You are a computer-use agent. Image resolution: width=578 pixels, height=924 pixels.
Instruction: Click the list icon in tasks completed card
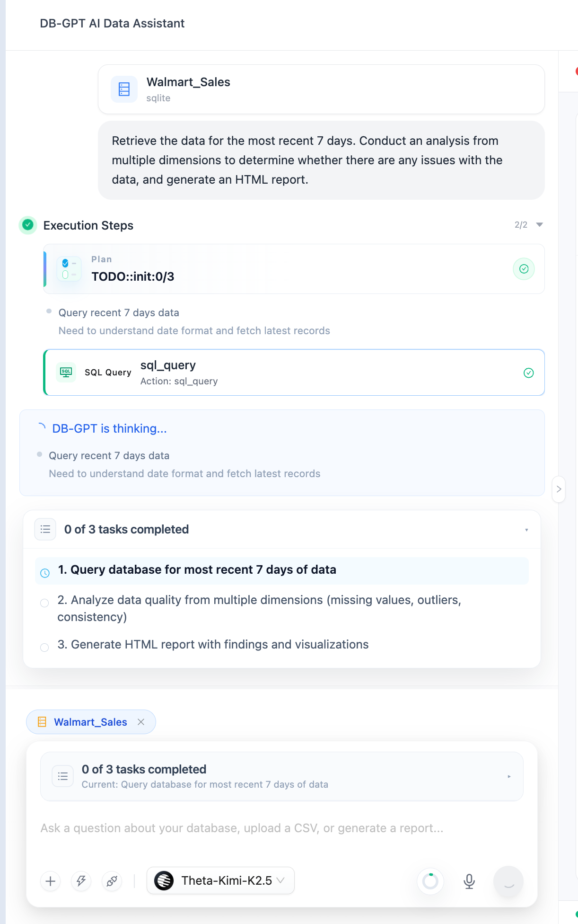45,529
